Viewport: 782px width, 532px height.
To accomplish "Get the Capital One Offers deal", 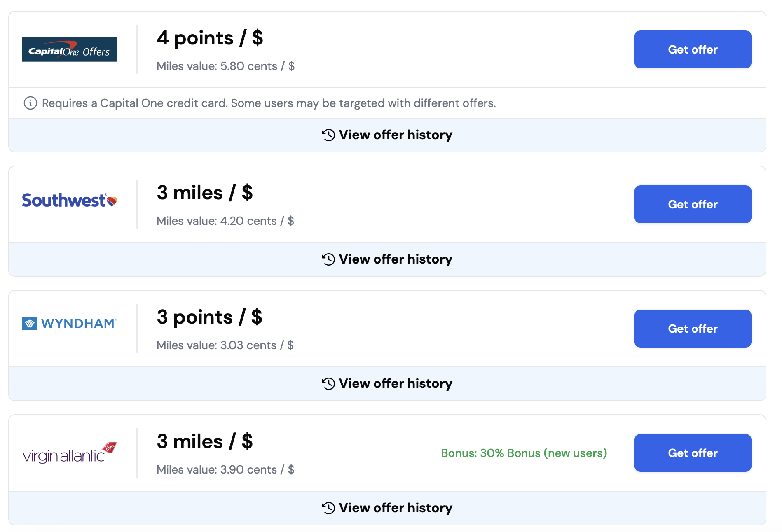I will pyautogui.click(x=693, y=49).
